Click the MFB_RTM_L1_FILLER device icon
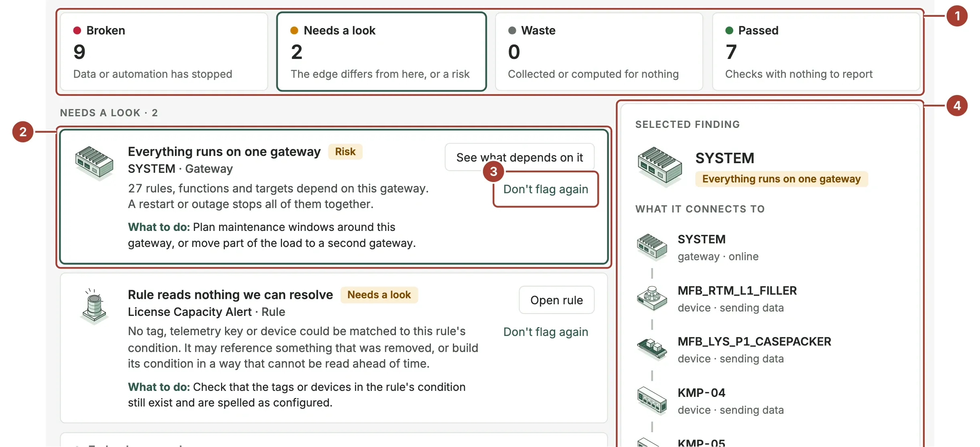 coord(652,298)
